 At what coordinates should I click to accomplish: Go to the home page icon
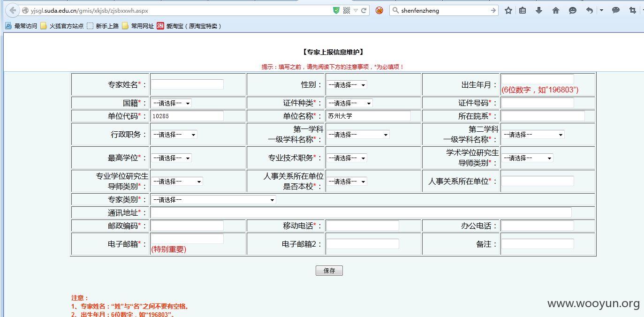pyautogui.click(x=556, y=10)
